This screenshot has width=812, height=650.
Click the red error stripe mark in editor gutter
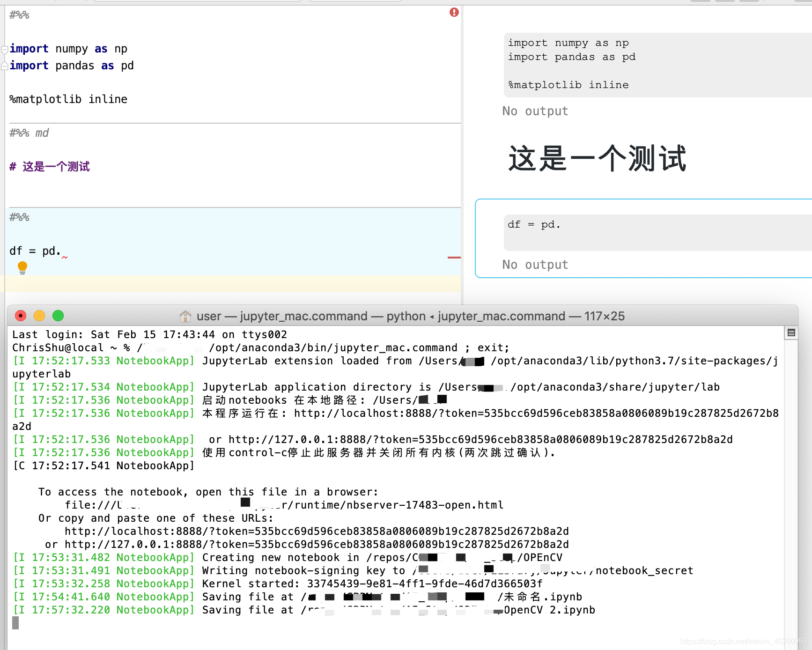tap(454, 258)
